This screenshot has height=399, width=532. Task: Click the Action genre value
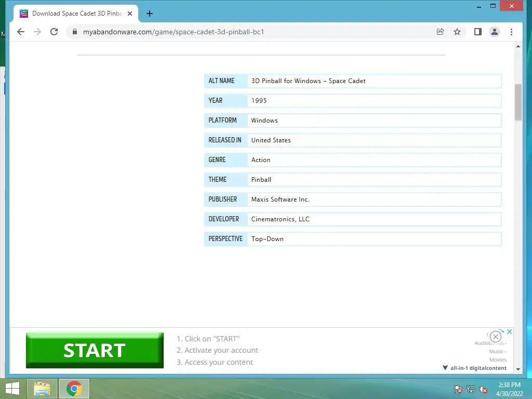(x=261, y=160)
